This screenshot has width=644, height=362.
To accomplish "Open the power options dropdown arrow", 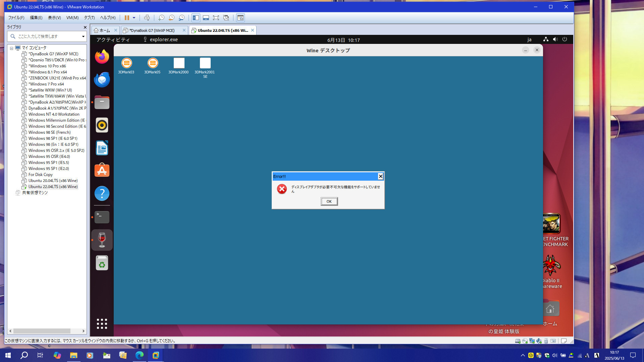I will click(x=134, y=18).
